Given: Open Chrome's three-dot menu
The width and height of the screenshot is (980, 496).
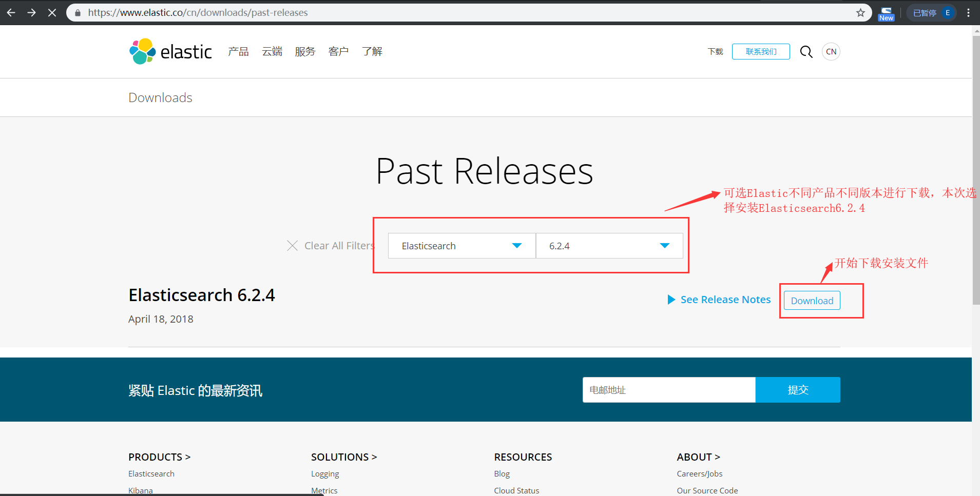Looking at the screenshot, I should (968, 12).
